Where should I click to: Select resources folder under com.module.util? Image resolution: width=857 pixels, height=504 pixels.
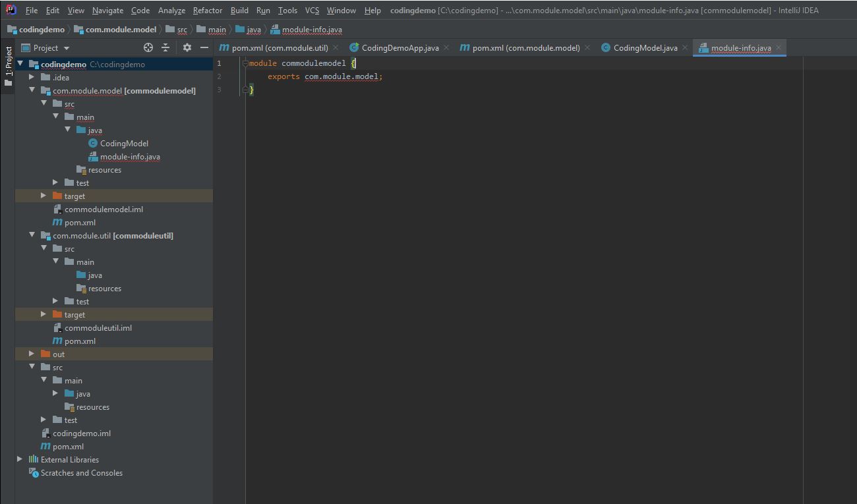(x=99, y=288)
